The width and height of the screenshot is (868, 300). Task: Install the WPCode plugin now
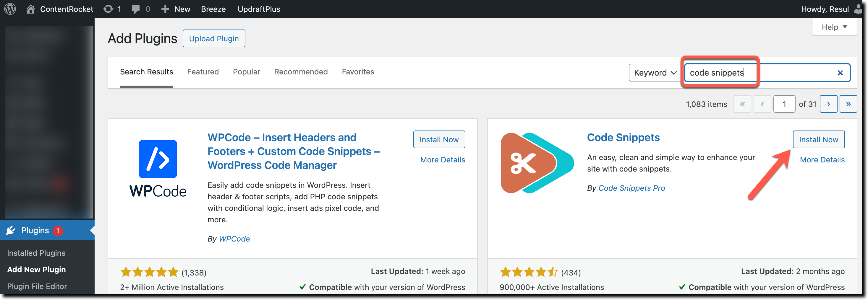439,139
